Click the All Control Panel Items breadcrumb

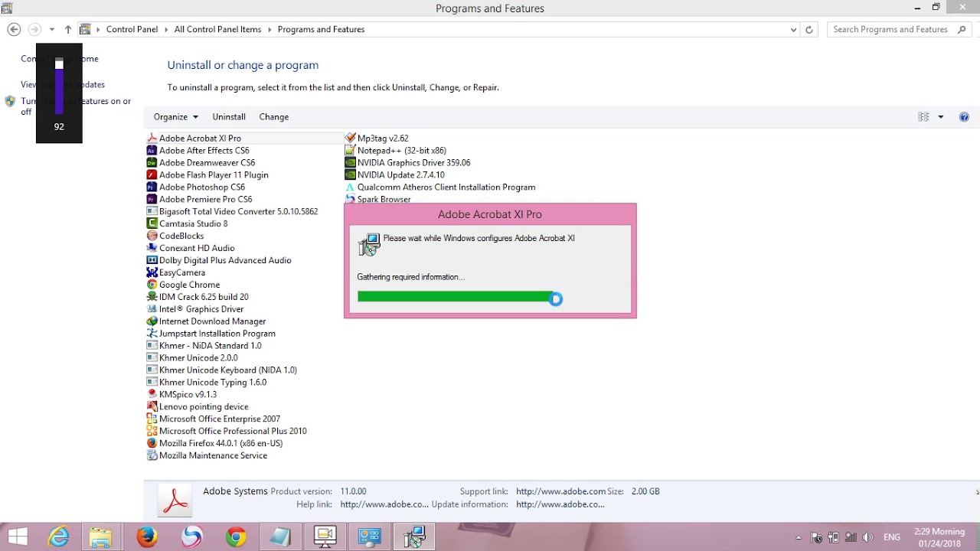[x=217, y=29]
